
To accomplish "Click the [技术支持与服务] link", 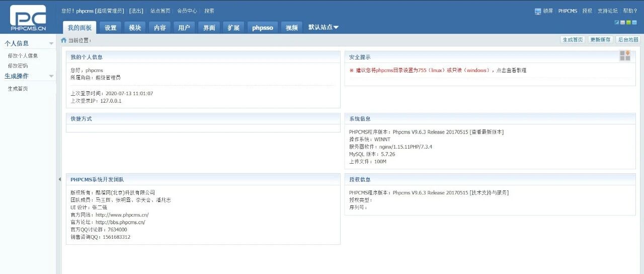I will click(489, 192).
